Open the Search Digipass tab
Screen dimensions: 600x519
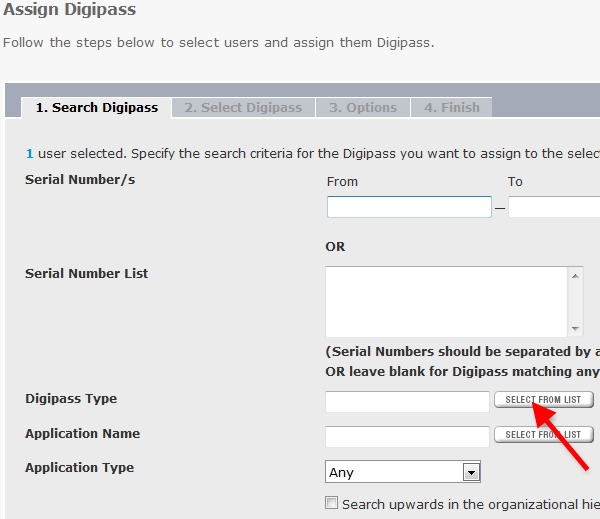coord(96,108)
